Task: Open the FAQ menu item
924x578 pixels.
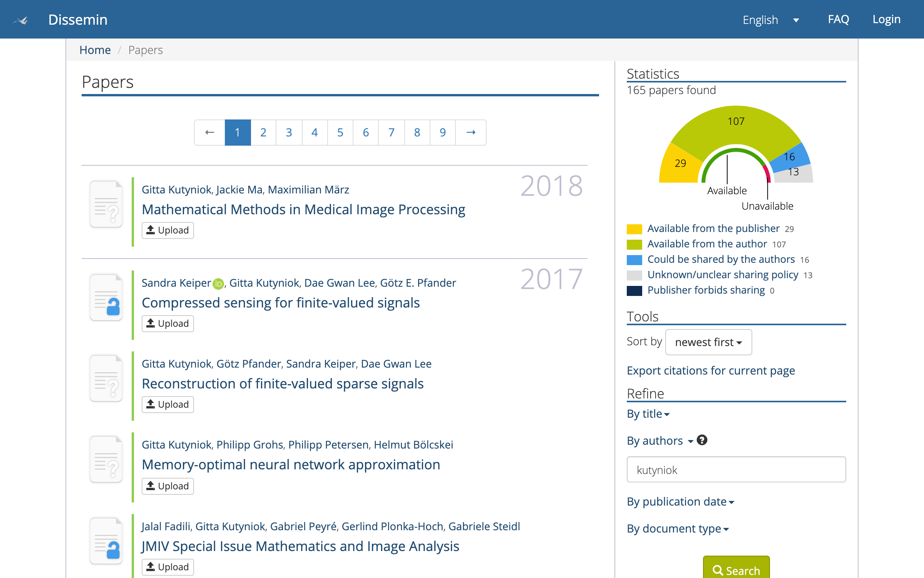Action: pyautogui.click(x=838, y=19)
